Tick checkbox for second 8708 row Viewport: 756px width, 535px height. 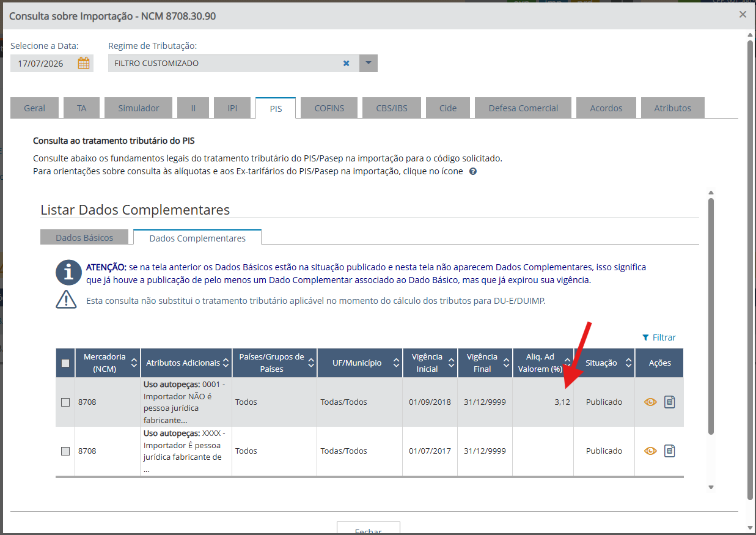[65, 451]
